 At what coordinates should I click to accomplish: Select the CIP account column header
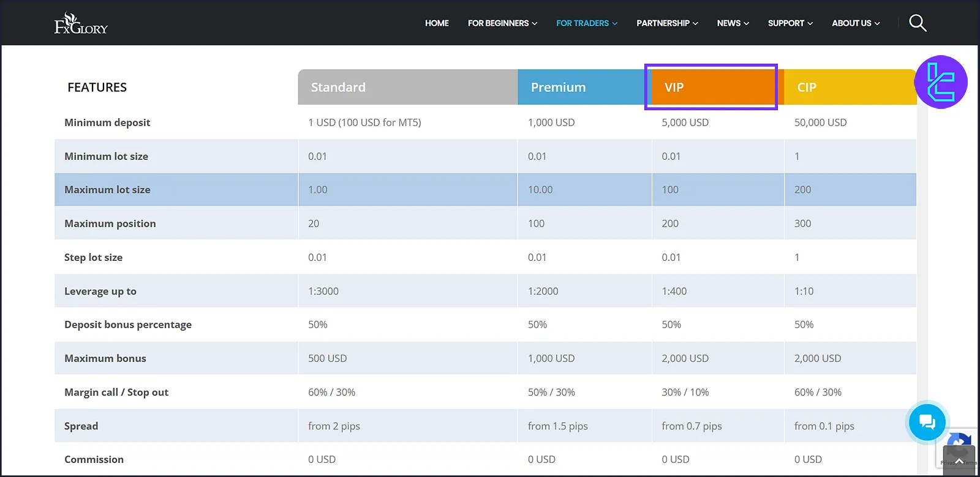point(850,87)
